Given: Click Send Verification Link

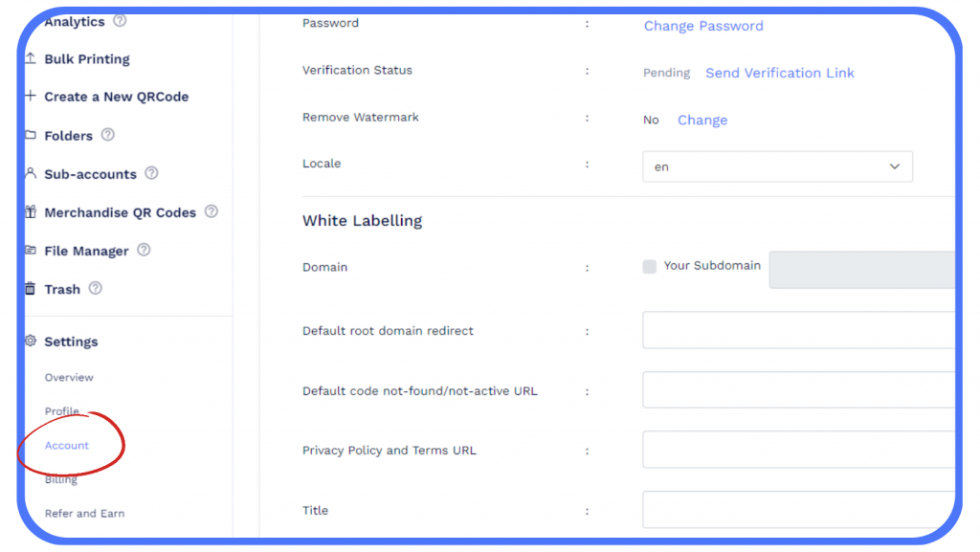Looking at the screenshot, I should point(779,73).
